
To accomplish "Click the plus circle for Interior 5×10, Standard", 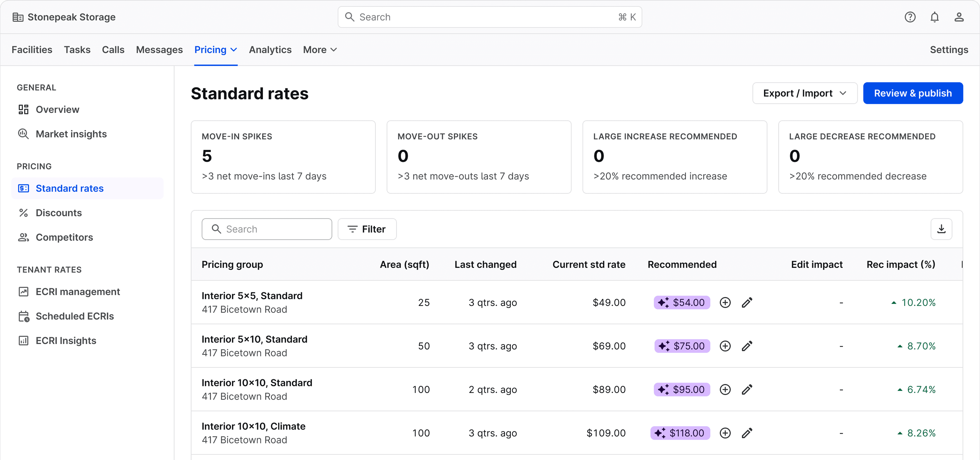I will click(725, 346).
